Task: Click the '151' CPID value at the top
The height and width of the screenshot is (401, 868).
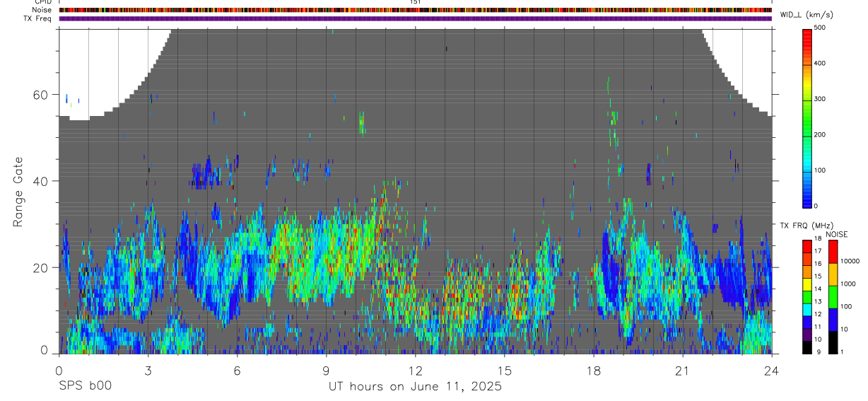Action: [x=416, y=2]
